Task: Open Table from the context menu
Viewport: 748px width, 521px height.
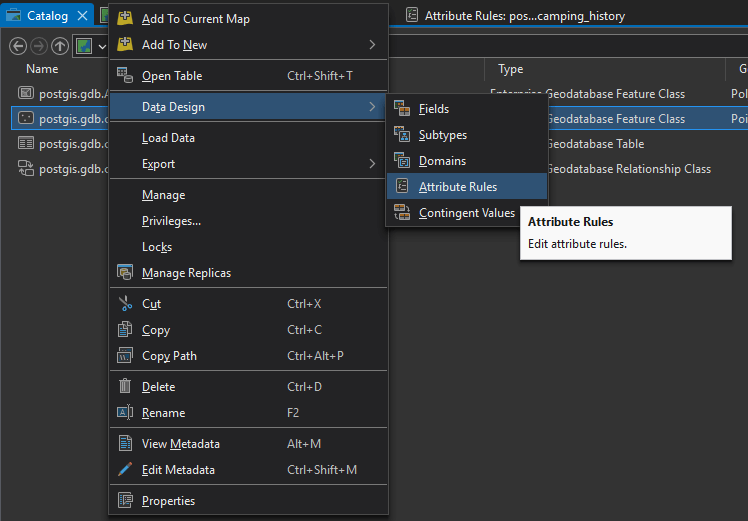Action: 171,76
